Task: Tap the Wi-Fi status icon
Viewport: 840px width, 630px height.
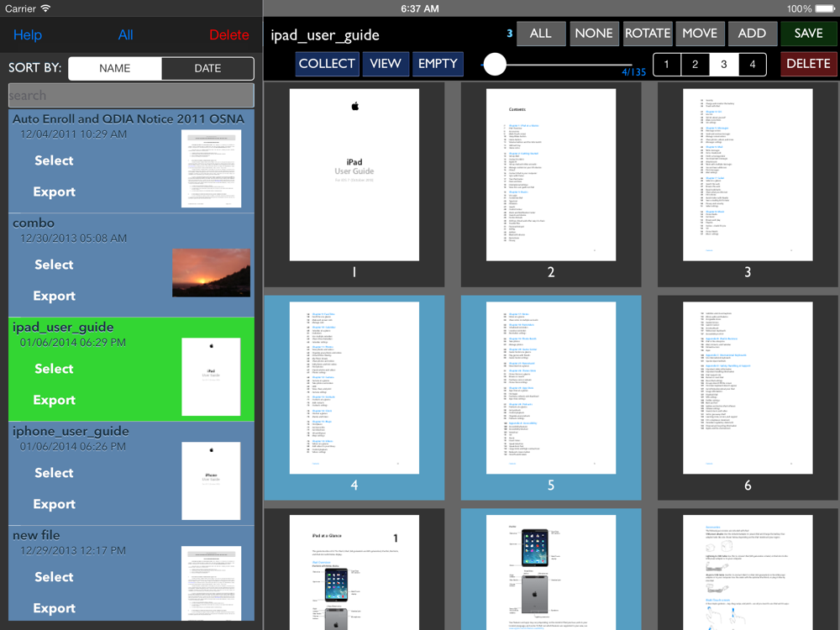Action: [x=45, y=8]
